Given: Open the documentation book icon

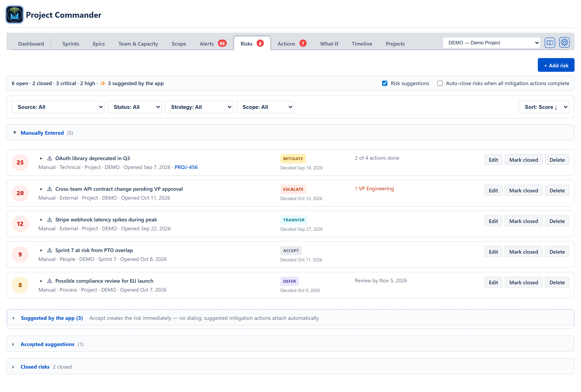Looking at the screenshot, I should point(550,43).
